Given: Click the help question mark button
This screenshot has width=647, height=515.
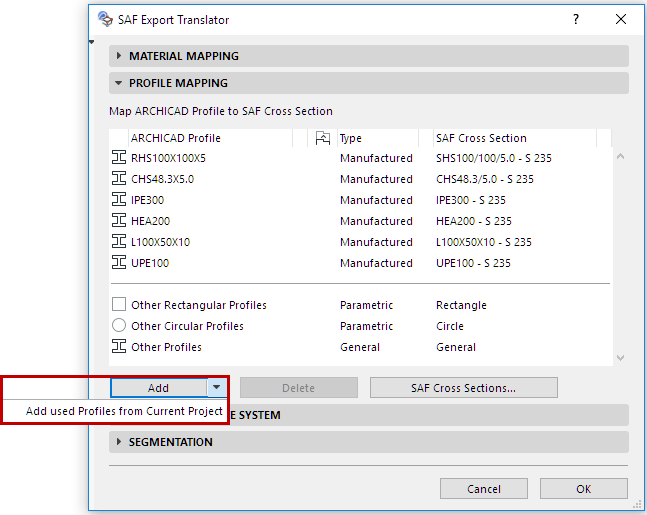Looking at the screenshot, I should 575,19.
